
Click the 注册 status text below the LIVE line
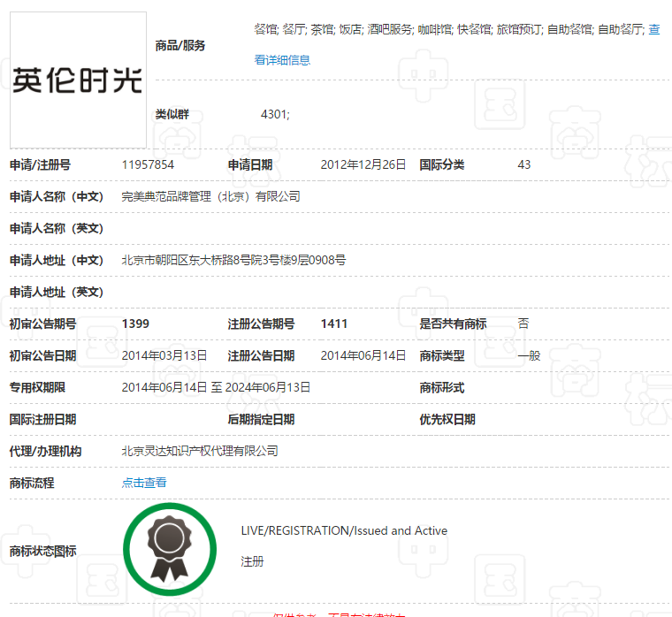click(x=252, y=561)
